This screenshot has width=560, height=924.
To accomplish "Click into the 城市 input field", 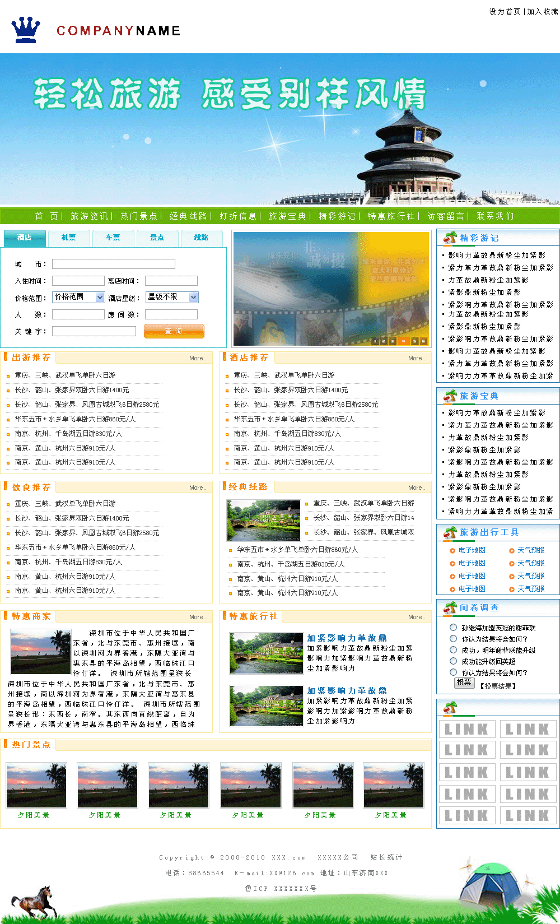I will pos(113,264).
